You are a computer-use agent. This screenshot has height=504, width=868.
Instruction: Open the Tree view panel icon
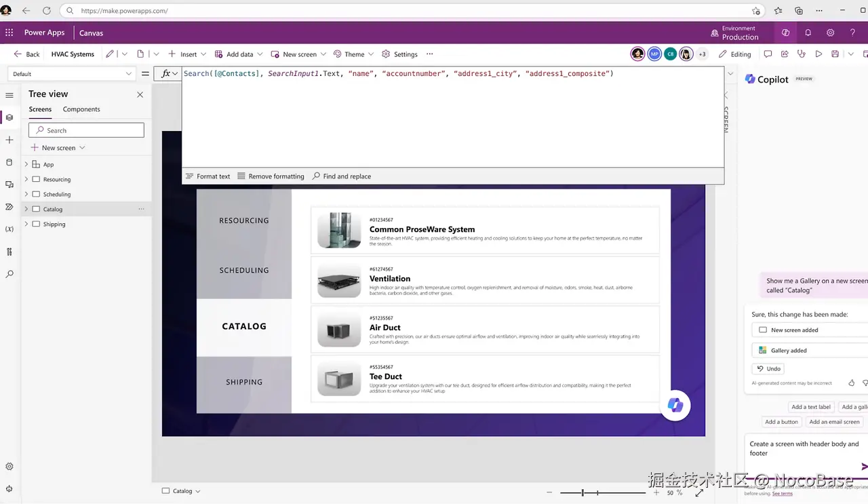click(9, 117)
